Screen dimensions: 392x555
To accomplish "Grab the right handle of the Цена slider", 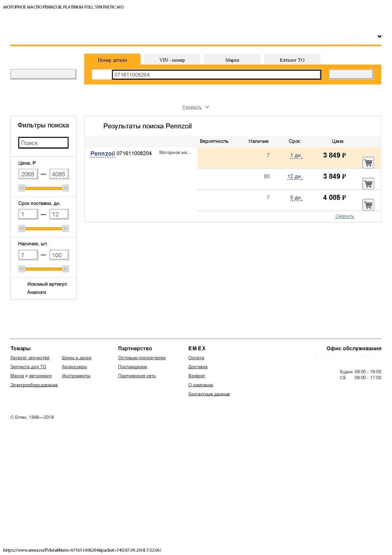I will pos(65,188).
